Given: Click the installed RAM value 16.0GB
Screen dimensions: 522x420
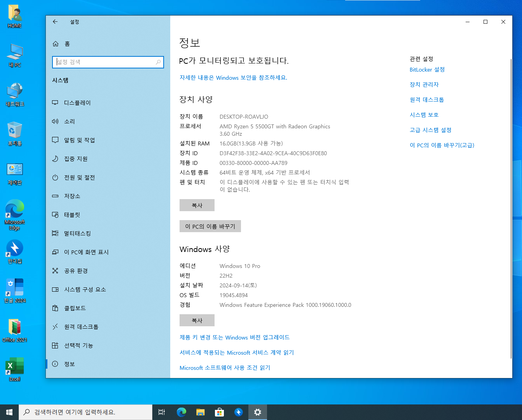Looking at the screenshot, I should [228, 143].
